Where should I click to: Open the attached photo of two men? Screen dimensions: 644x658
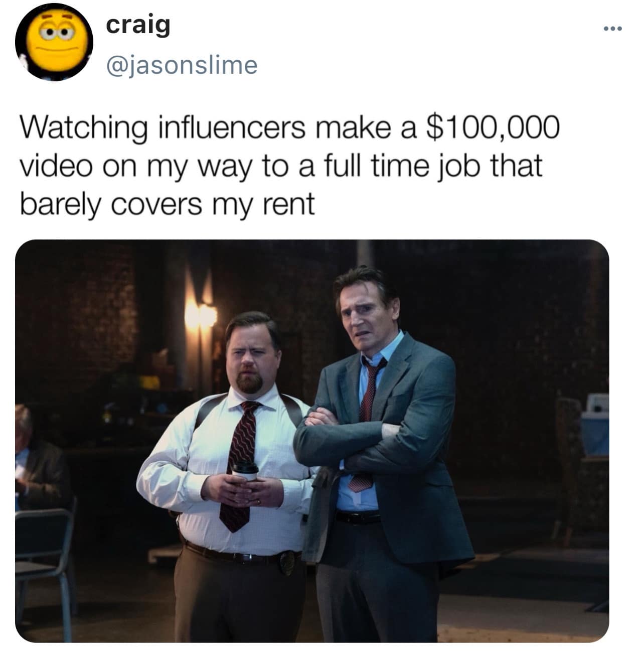pos(312,441)
